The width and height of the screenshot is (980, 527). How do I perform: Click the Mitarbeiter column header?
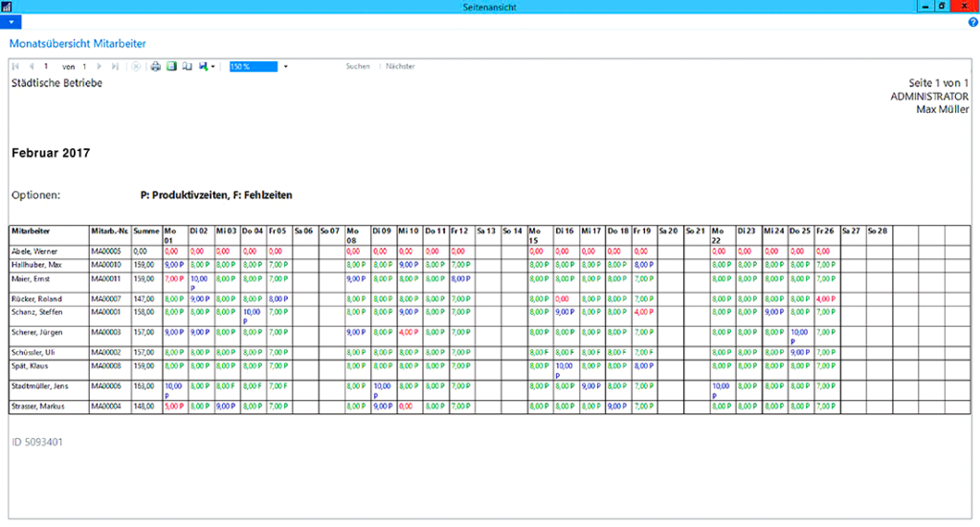click(31, 231)
